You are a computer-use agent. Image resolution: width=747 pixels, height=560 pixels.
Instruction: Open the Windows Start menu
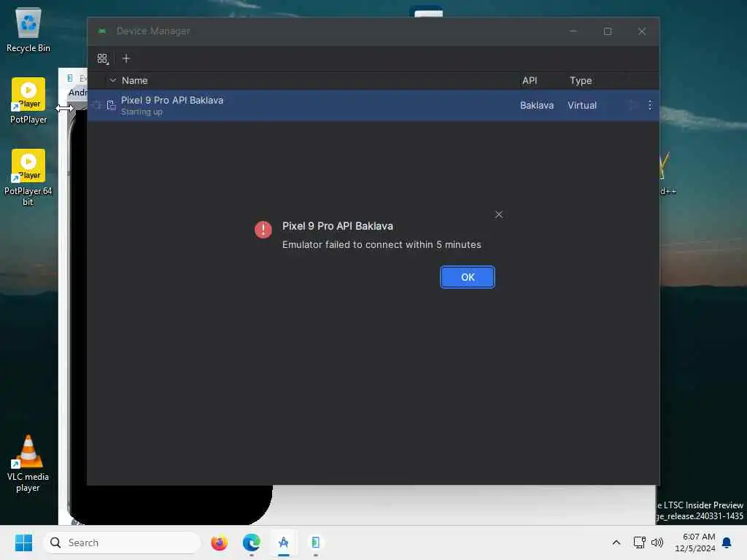point(23,542)
